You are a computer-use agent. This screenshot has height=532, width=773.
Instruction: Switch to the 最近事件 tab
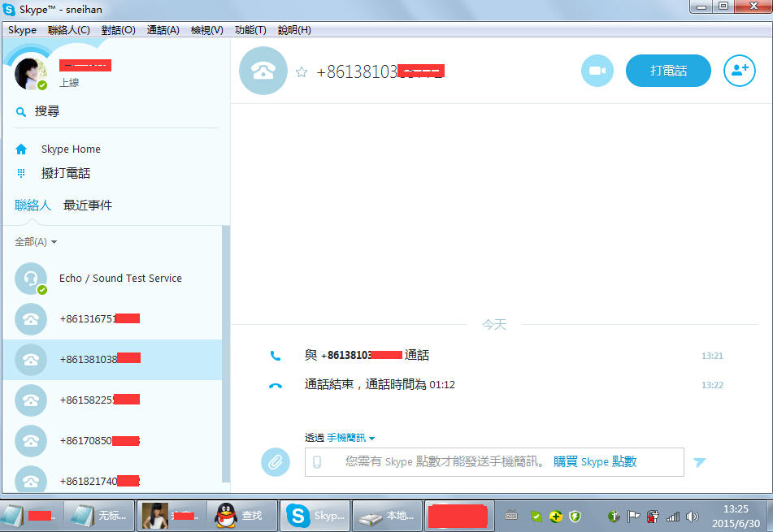click(87, 205)
